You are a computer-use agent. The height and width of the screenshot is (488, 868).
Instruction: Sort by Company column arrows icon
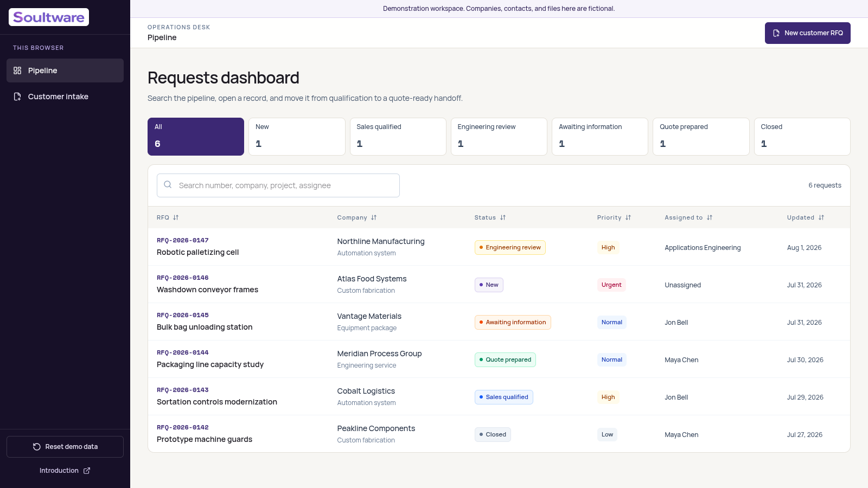coord(374,217)
